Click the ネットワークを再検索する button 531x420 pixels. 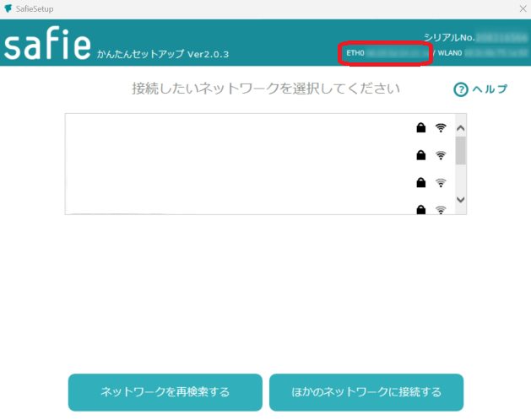(x=165, y=392)
